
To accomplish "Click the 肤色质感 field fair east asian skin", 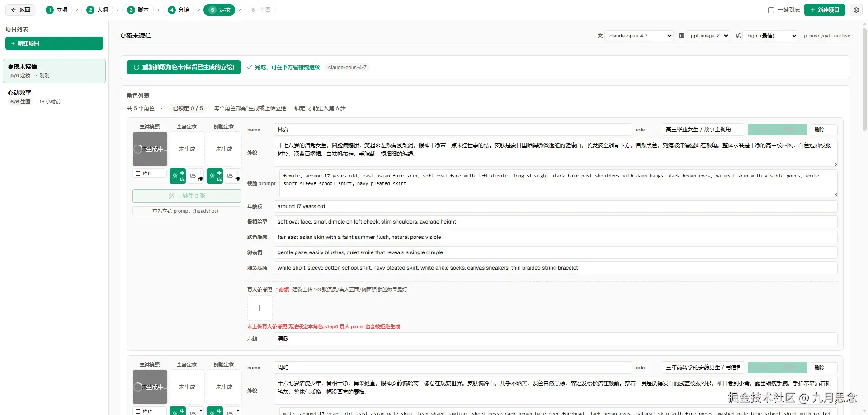I will point(556,237).
